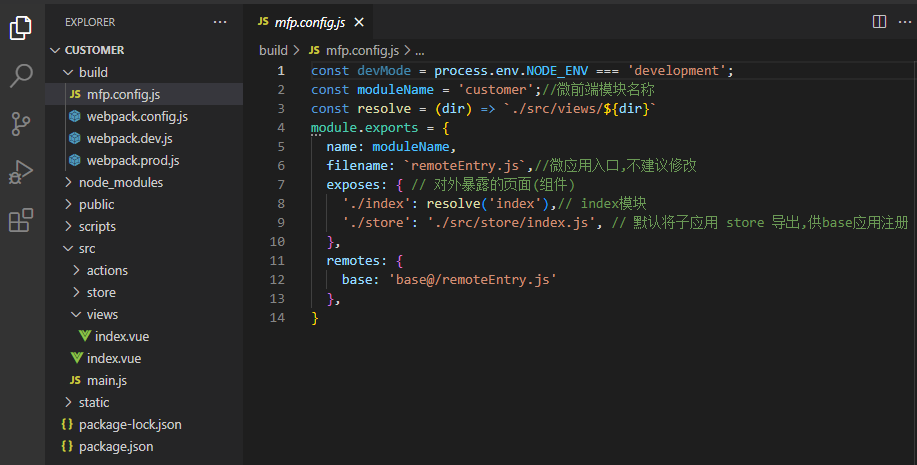Viewport: 917px width, 465px height.
Task: Expand the actions folder
Action: point(106,270)
